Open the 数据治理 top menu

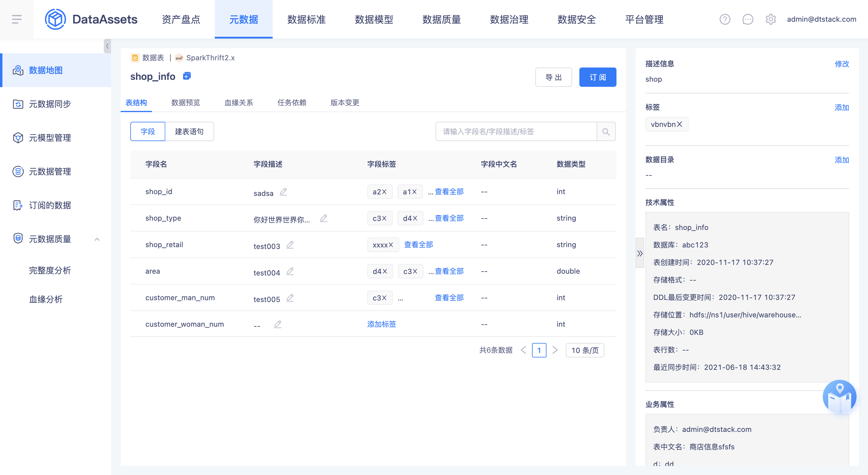coord(509,19)
